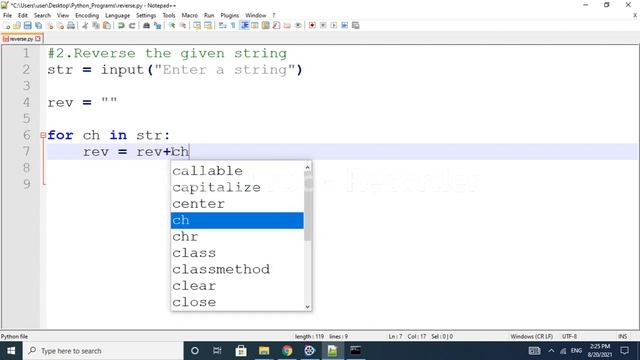Click Windows (CR LF) line ending status
The image size is (640, 360).
[531, 336]
